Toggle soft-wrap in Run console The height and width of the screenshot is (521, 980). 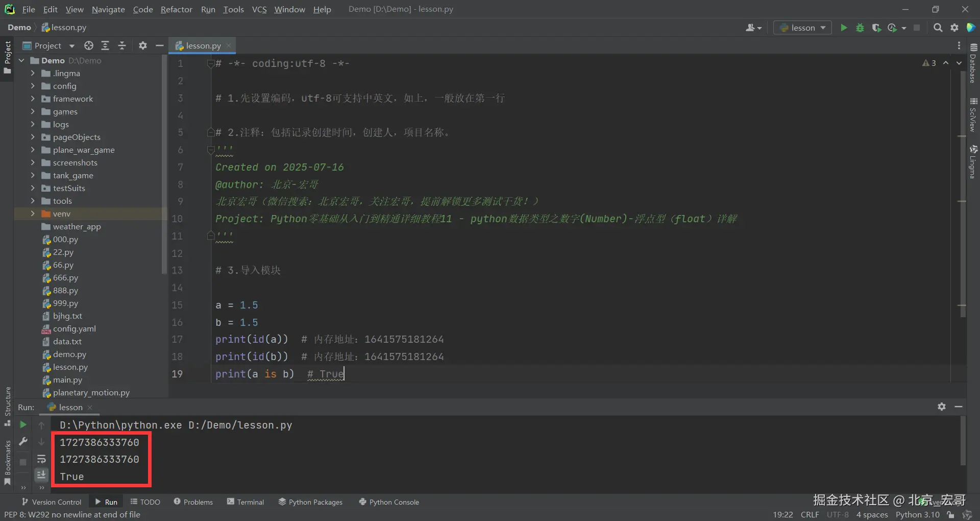pyautogui.click(x=41, y=459)
